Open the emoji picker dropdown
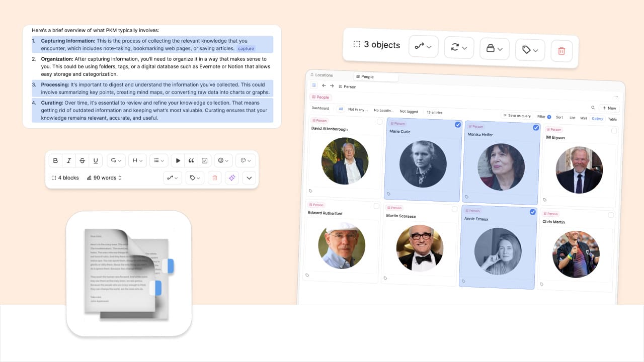Viewport: 644px width, 362px height. [x=223, y=160]
